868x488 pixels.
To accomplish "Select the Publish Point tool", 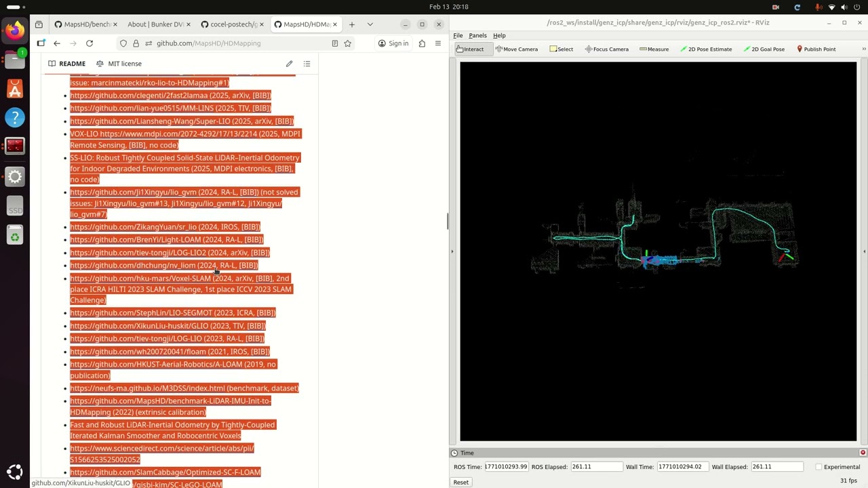I will click(x=816, y=49).
